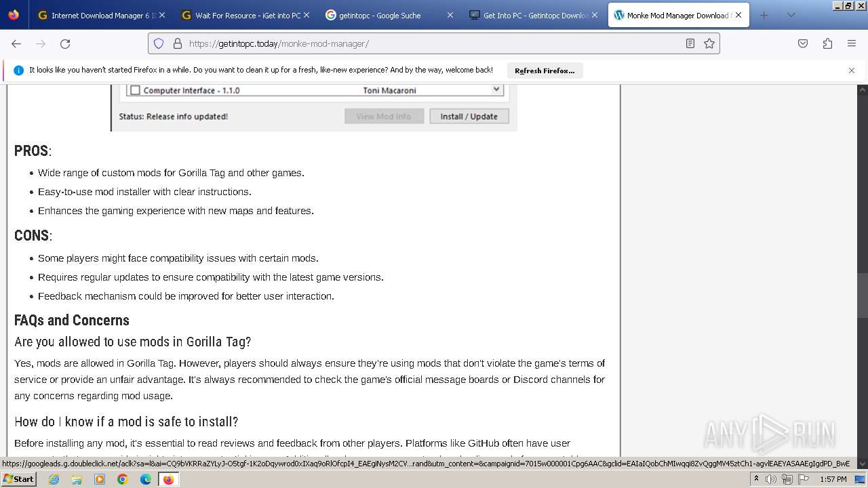Close the getintopc Google Suche tab
The height and width of the screenshot is (488, 868).
[450, 15]
